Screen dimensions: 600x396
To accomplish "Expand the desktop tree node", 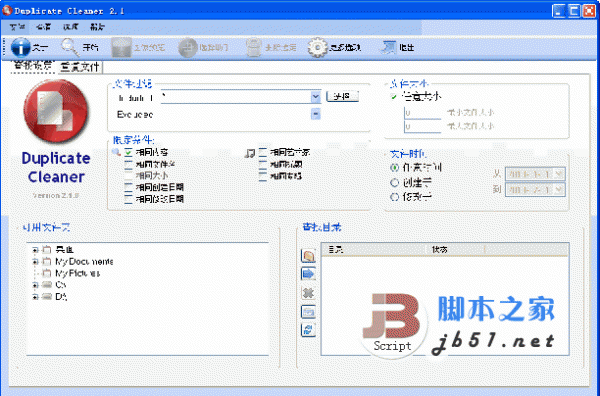I will point(35,250).
